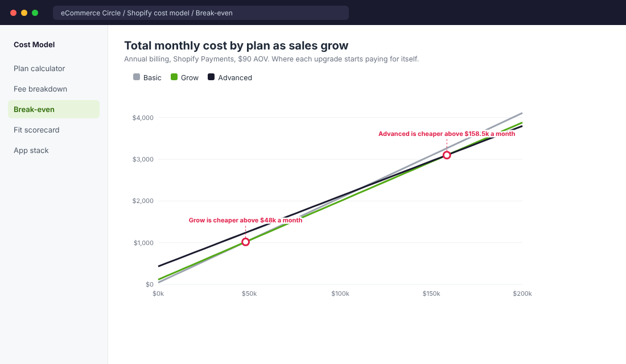Close the window with the red button
Image resolution: width=626 pixels, height=364 pixels.
point(13,13)
